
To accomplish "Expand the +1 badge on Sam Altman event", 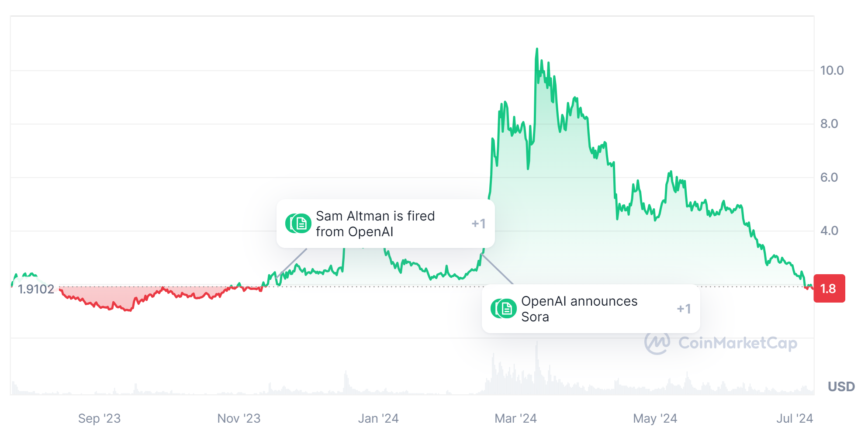I will pos(478,224).
